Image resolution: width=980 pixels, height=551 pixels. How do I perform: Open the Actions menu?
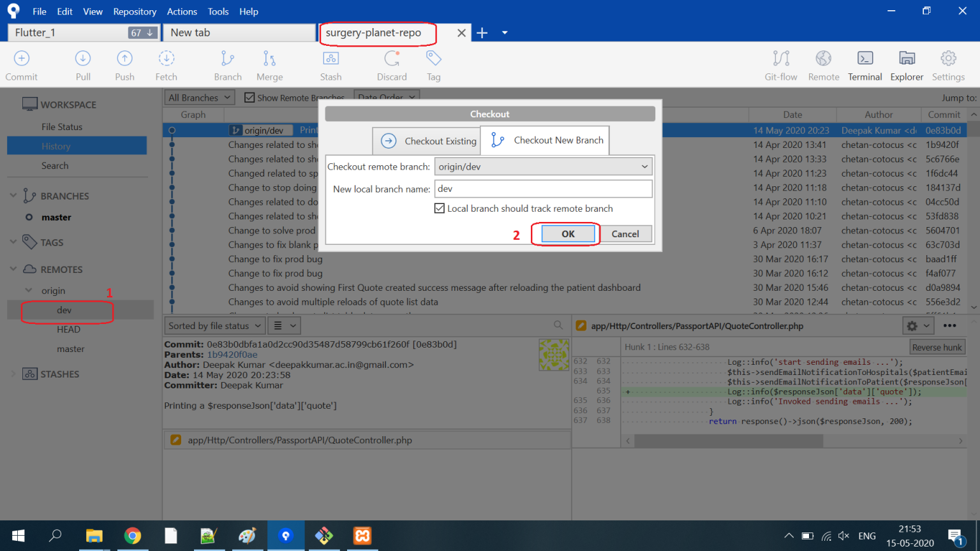pos(182,11)
